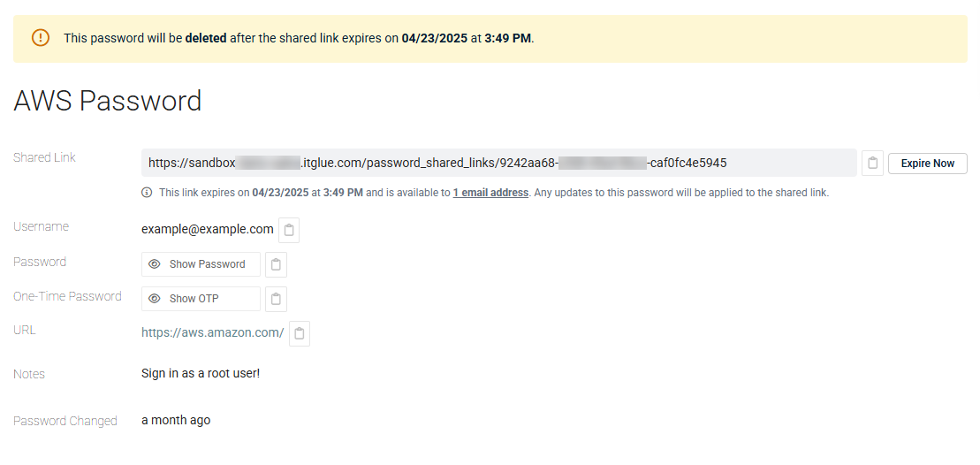Copy the shared link to clipboard
This screenshot has width=980, height=465.
(x=872, y=164)
